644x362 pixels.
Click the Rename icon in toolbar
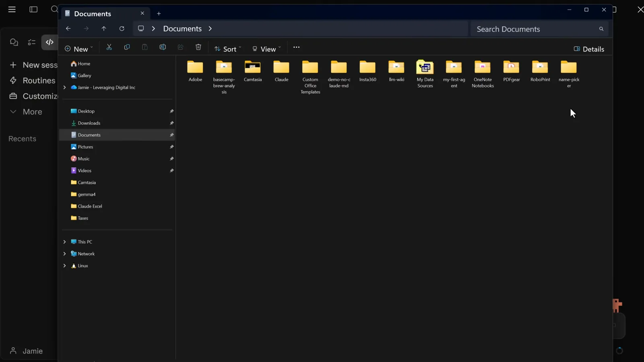[163, 47]
